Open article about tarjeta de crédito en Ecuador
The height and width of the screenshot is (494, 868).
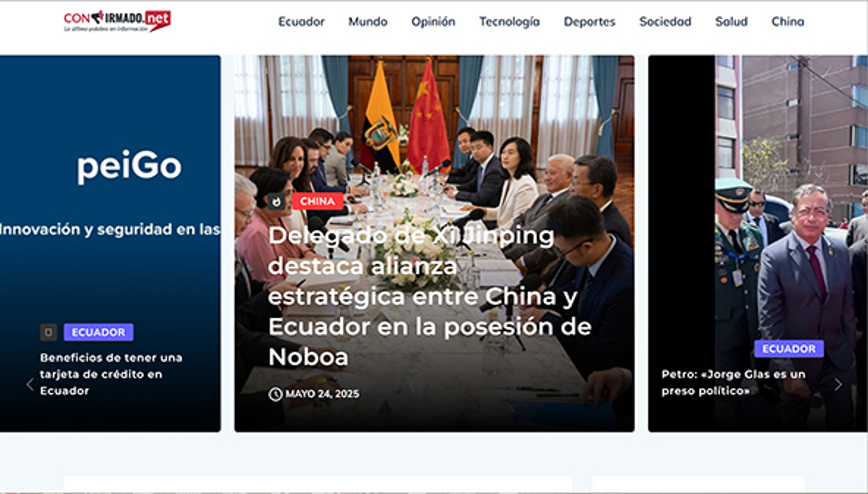click(111, 374)
